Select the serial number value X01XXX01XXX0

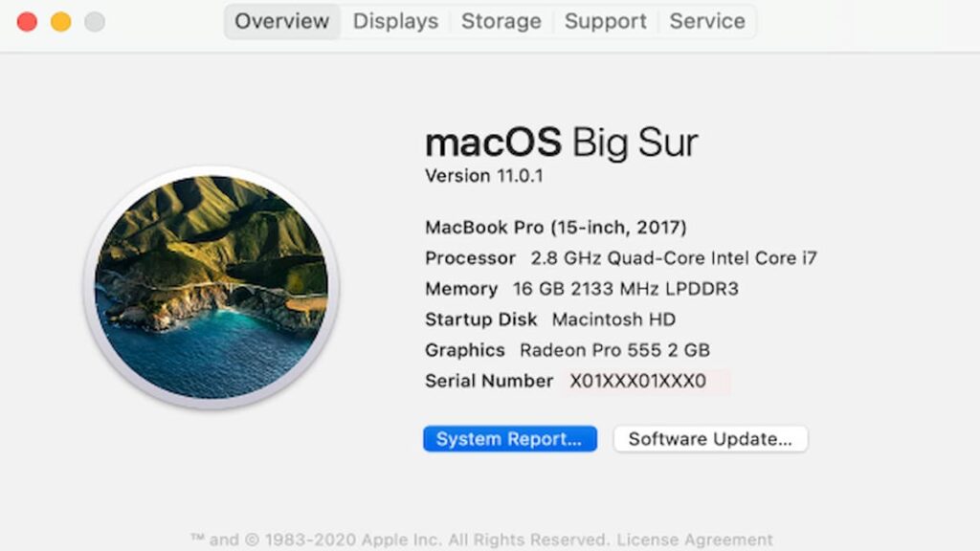637,381
